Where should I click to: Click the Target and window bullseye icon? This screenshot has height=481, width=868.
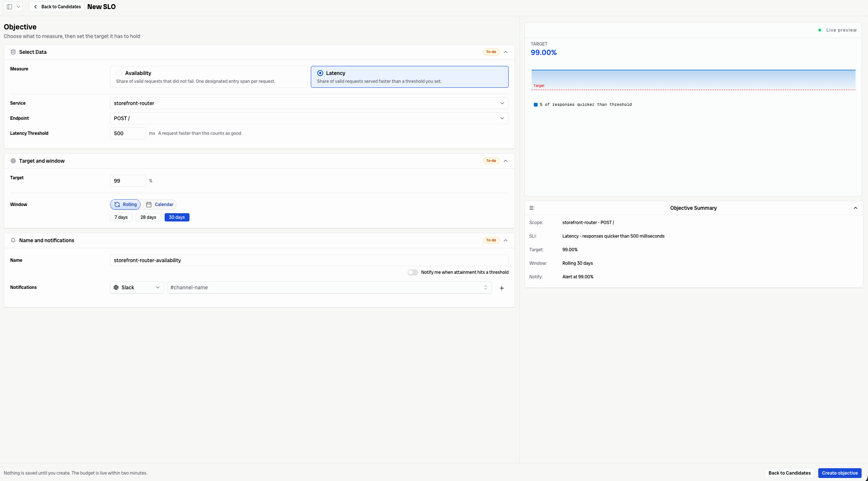pos(13,161)
